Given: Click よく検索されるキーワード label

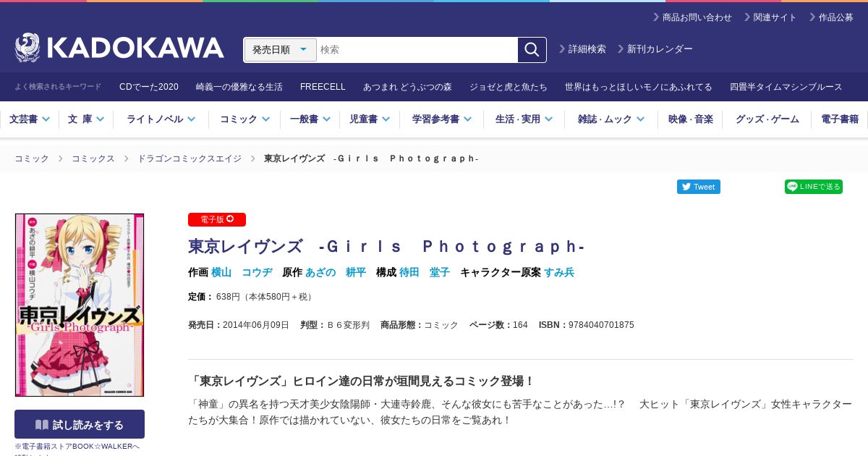Looking at the screenshot, I should [x=58, y=87].
